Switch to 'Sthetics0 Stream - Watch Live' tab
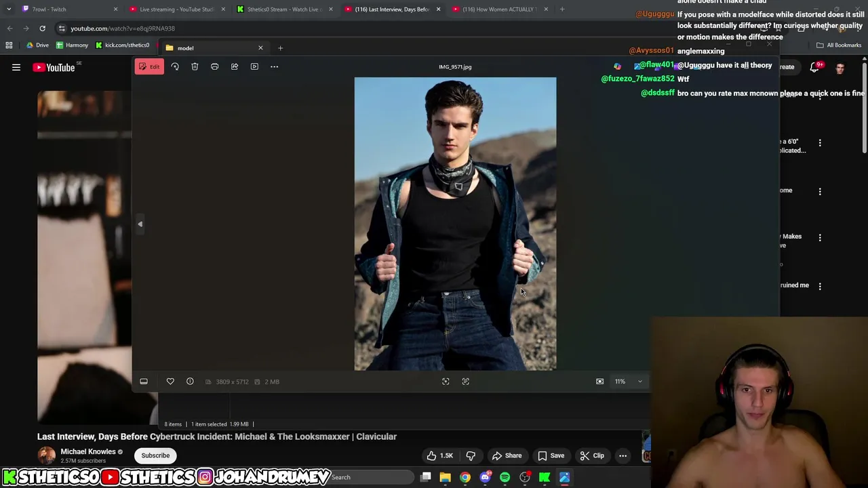 283,9
